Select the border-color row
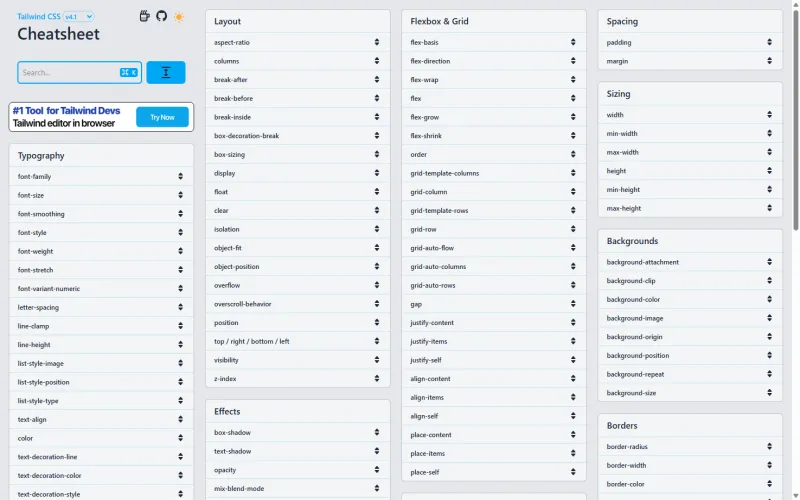800x500 pixels. click(690, 484)
